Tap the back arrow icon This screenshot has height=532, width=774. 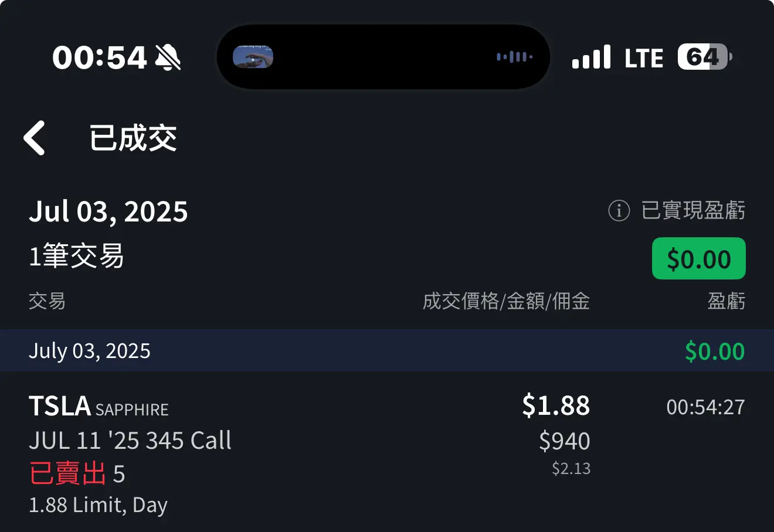click(35, 138)
